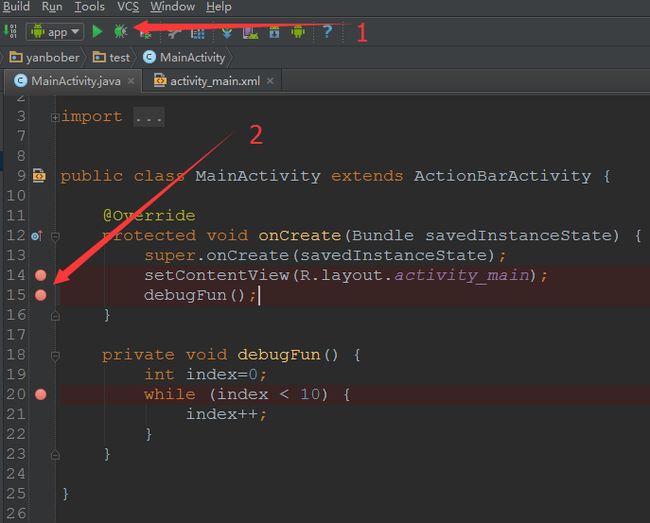Open the app run configuration dropdown
The width and height of the screenshot is (650, 523).
point(55,32)
